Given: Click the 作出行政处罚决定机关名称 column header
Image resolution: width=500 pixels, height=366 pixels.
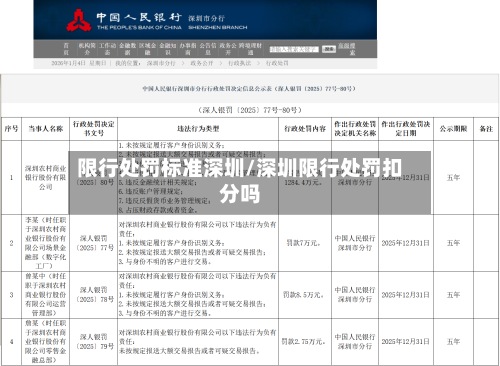Looking at the screenshot, I should [x=355, y=129].
